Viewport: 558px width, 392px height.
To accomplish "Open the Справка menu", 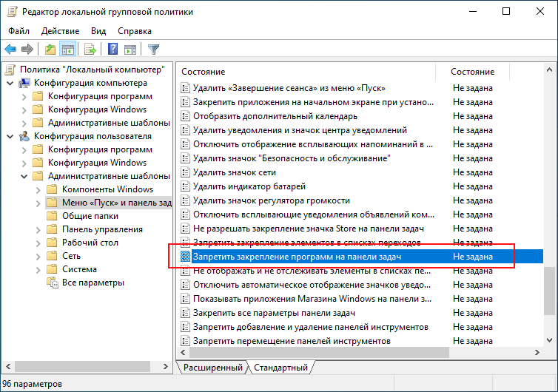I will coord(135,31).
